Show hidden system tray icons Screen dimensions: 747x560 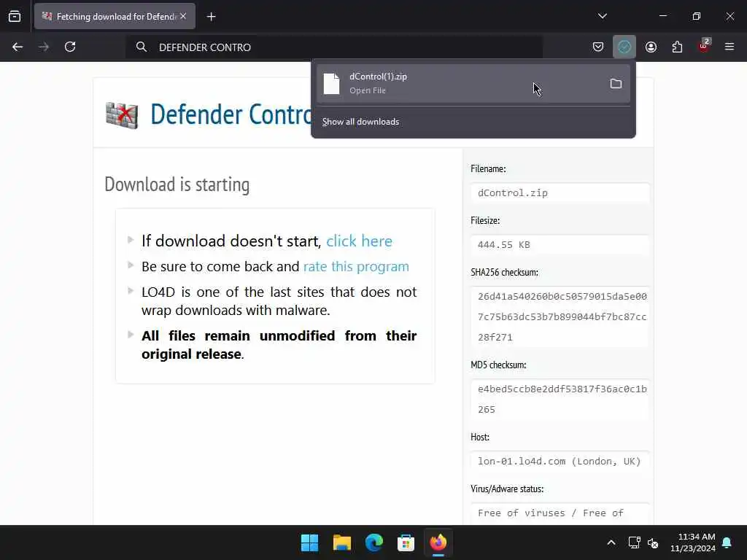coord(611,542)
